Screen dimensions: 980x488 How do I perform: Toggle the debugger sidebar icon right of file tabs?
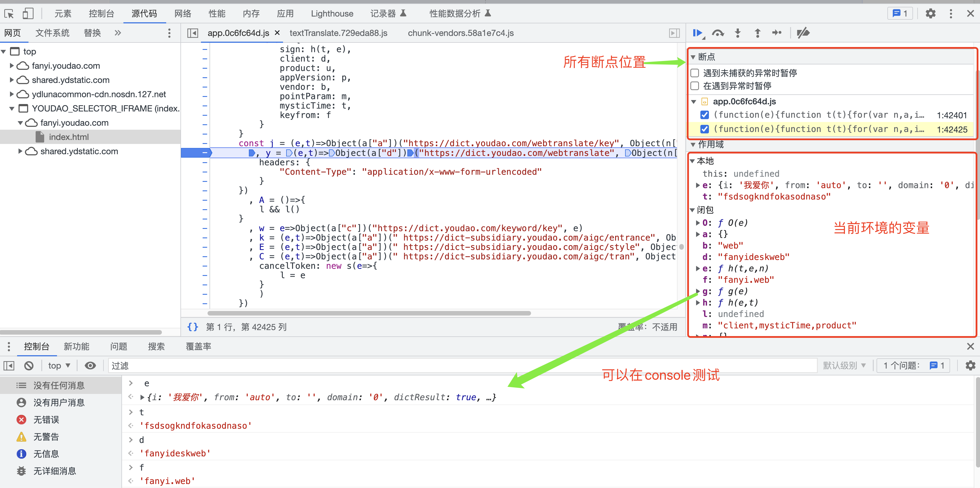(x=674, y=33)
